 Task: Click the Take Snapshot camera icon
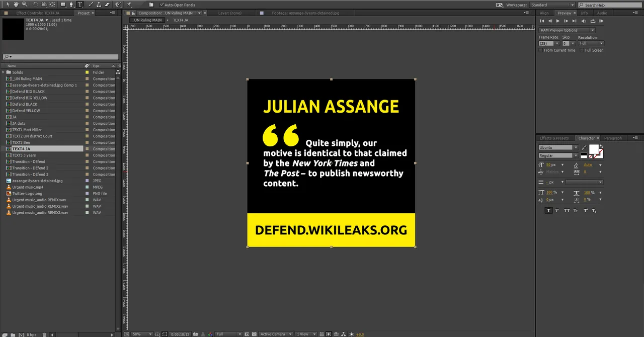coord(195,334)
